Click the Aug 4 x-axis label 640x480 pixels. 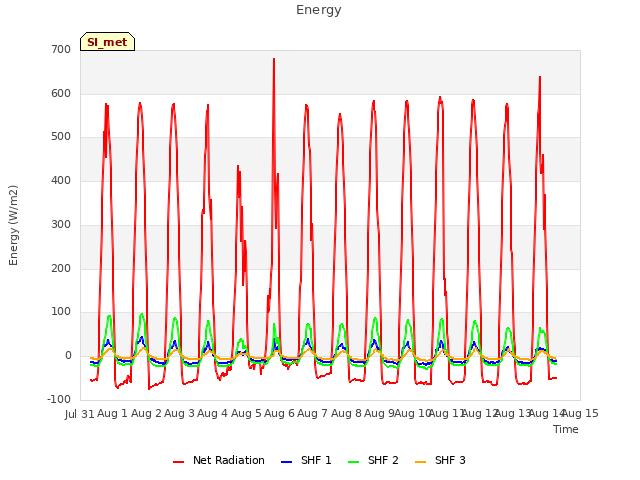pyautogui.click(x=213, y=413)
